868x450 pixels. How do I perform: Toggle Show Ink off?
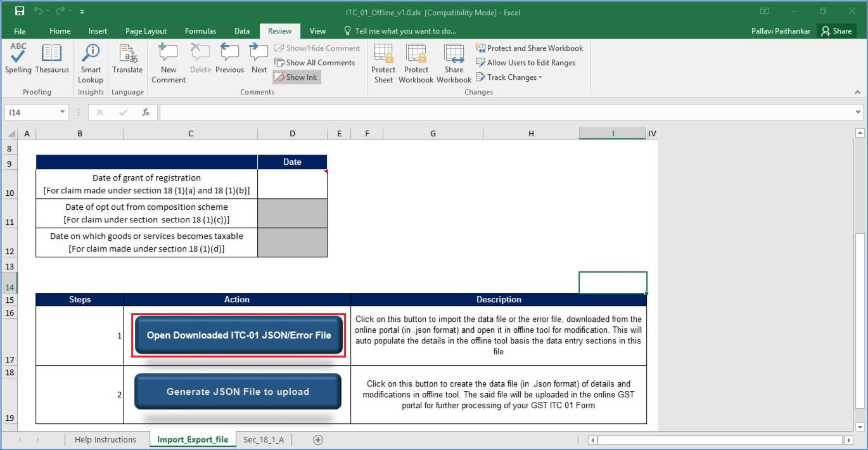[x=296, y=77]
